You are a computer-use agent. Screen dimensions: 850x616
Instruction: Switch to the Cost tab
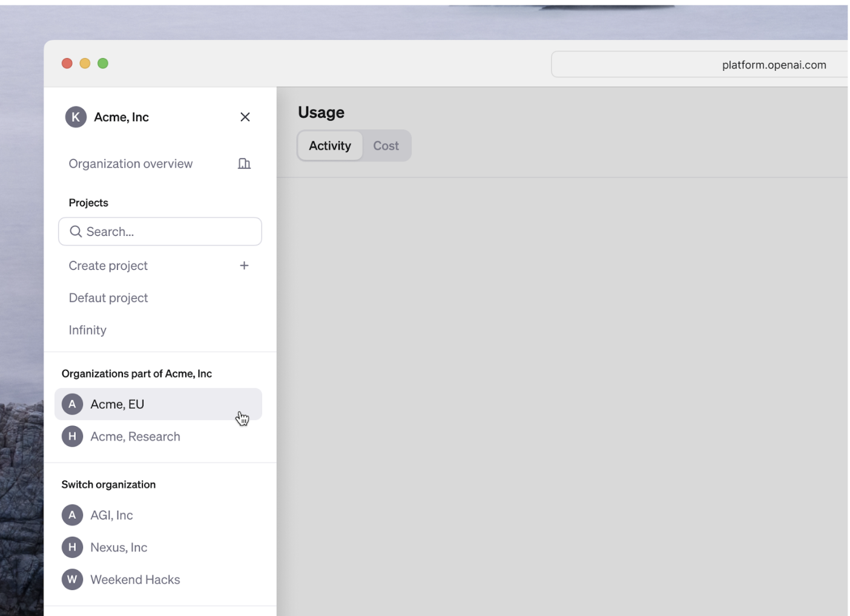pos(386,146)
